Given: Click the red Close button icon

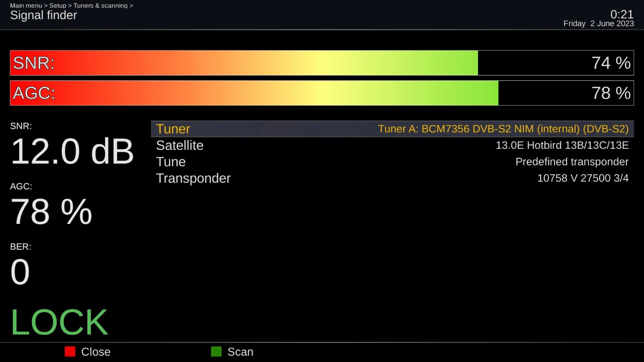Looking at the screenshot, I should click(70, 352).
